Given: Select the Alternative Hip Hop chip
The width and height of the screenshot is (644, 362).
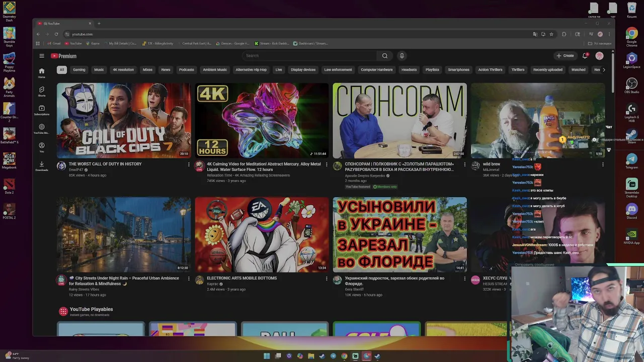Looking at the screenshot, I should (x=251, y=70).
